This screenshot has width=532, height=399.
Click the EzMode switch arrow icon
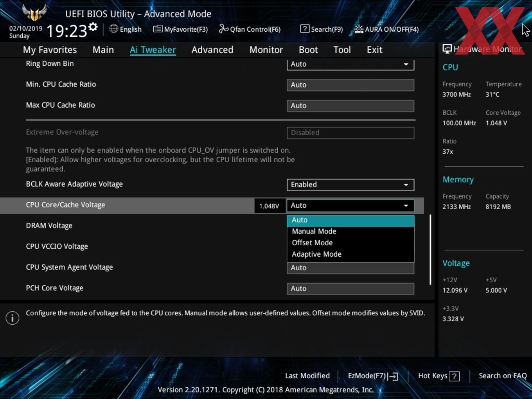394,376
